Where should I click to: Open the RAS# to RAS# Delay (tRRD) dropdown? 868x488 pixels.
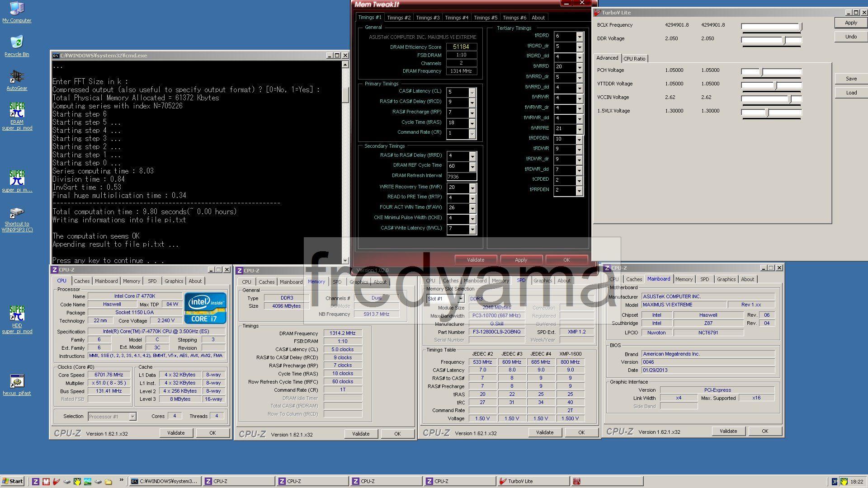[472, 156]
